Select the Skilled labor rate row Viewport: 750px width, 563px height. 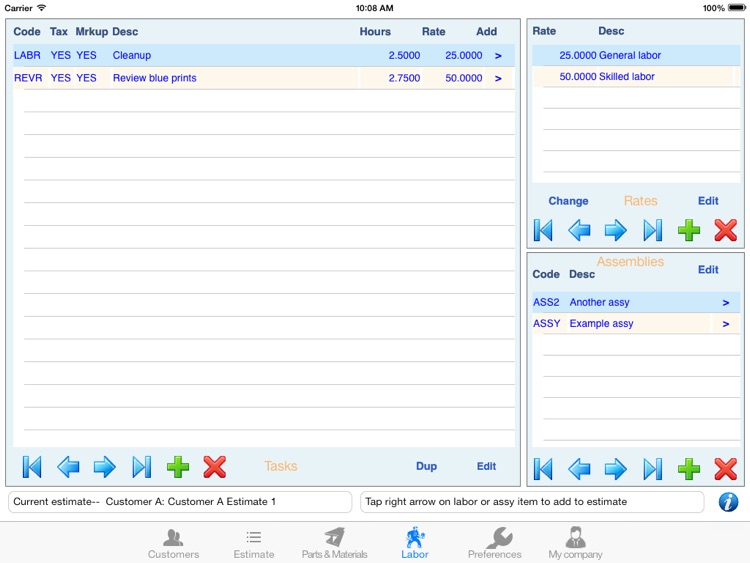[x=636, y=77]
